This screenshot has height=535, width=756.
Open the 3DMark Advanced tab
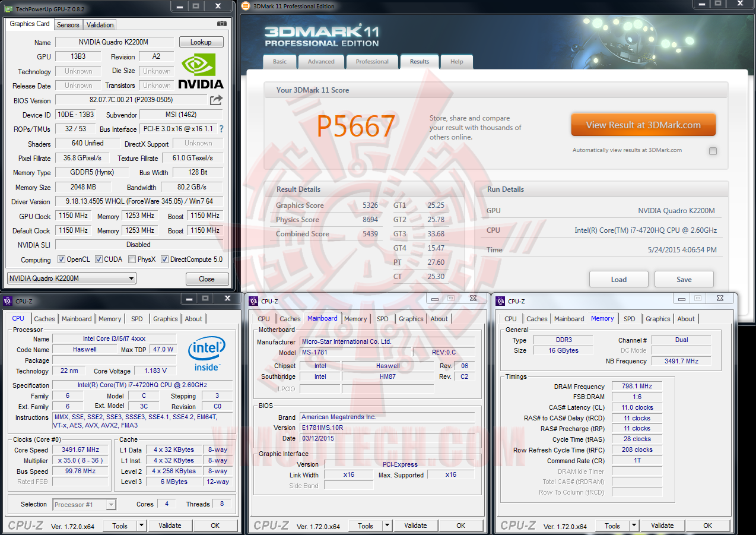point(321,62)
